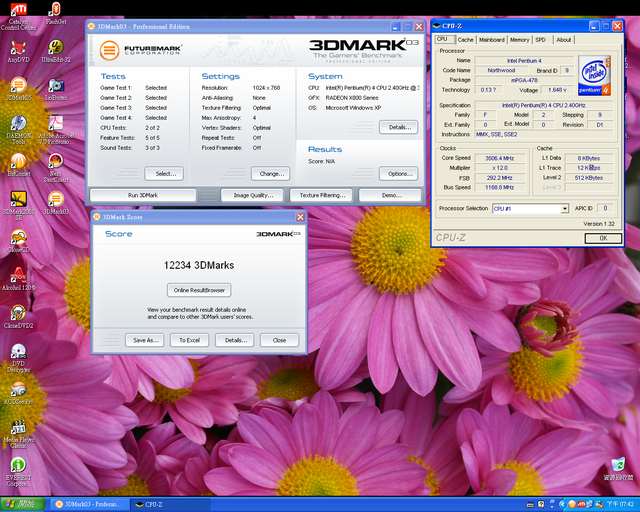This screenshot has width=640, height=512.
Task: Click the RADEON X800 Series GFX text
Action: (x=352, y=98)
